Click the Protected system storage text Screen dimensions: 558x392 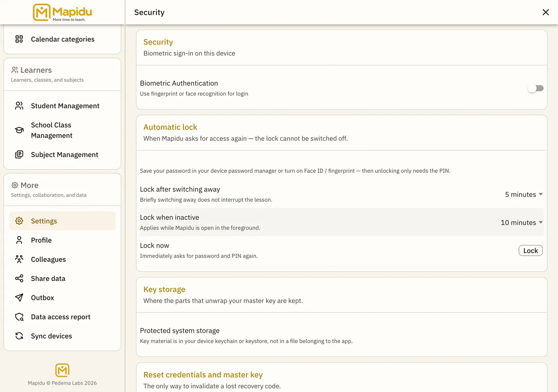tap(180, 330)
